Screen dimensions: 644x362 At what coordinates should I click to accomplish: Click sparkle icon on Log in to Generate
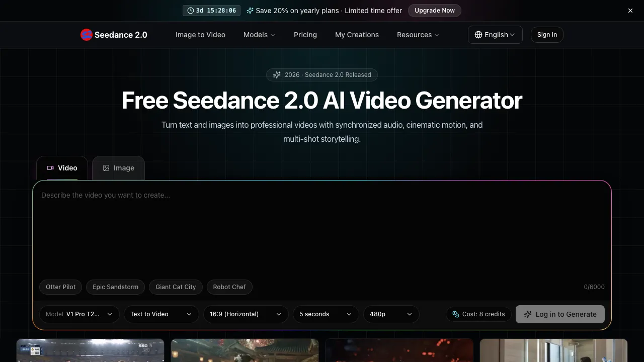[528, 314]
